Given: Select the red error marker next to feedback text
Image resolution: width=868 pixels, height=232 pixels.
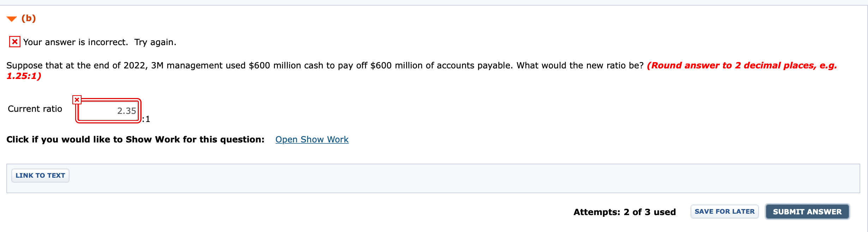Looking at the screenshot, I should coord(14,42).
